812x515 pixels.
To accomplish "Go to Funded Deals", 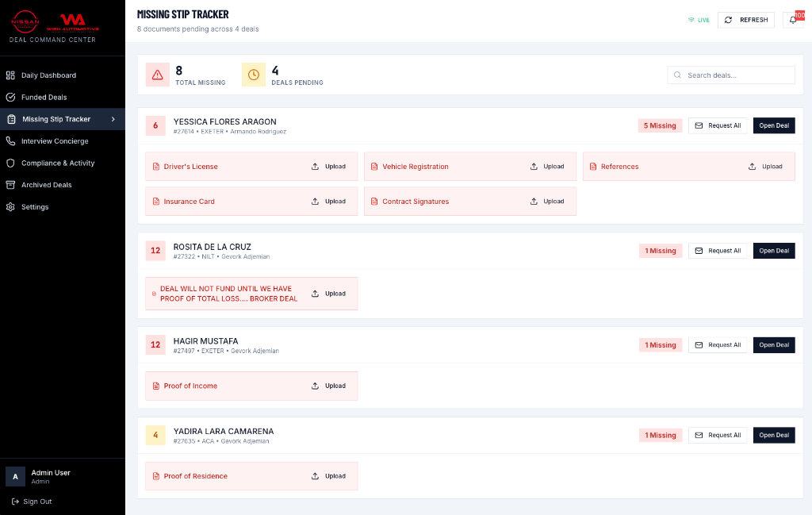I will tap(63, 98).
